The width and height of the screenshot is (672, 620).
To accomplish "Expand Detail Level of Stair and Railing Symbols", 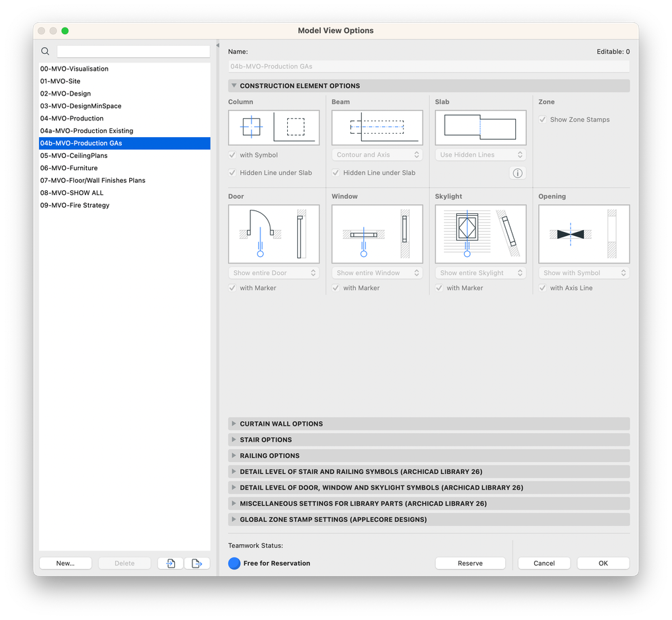I will pos(234,471).
